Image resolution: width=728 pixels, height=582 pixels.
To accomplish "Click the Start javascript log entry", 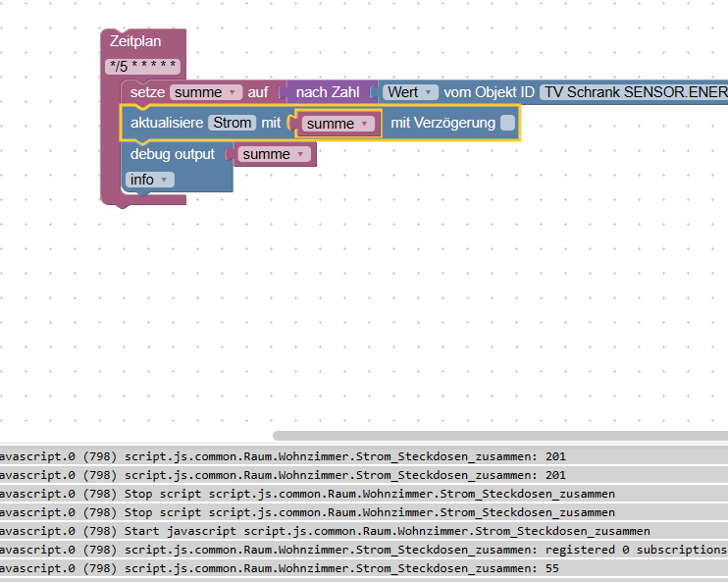I will coord(364,531).
